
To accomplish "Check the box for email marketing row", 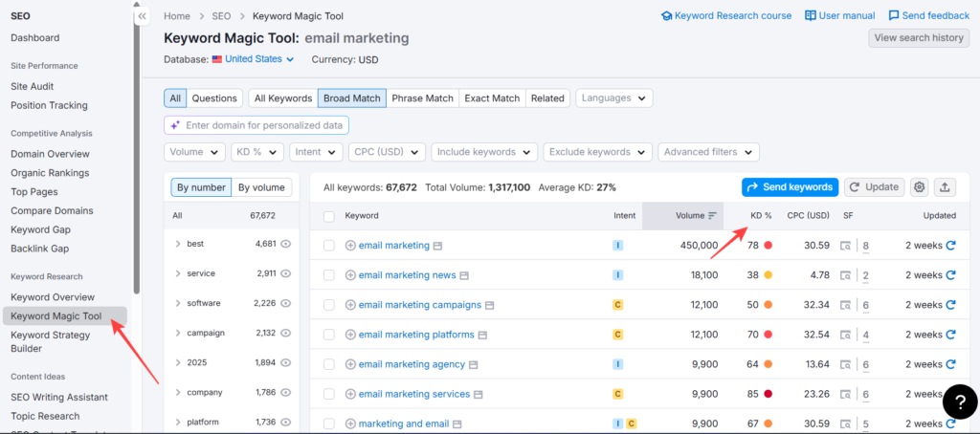I will (329, 246).
